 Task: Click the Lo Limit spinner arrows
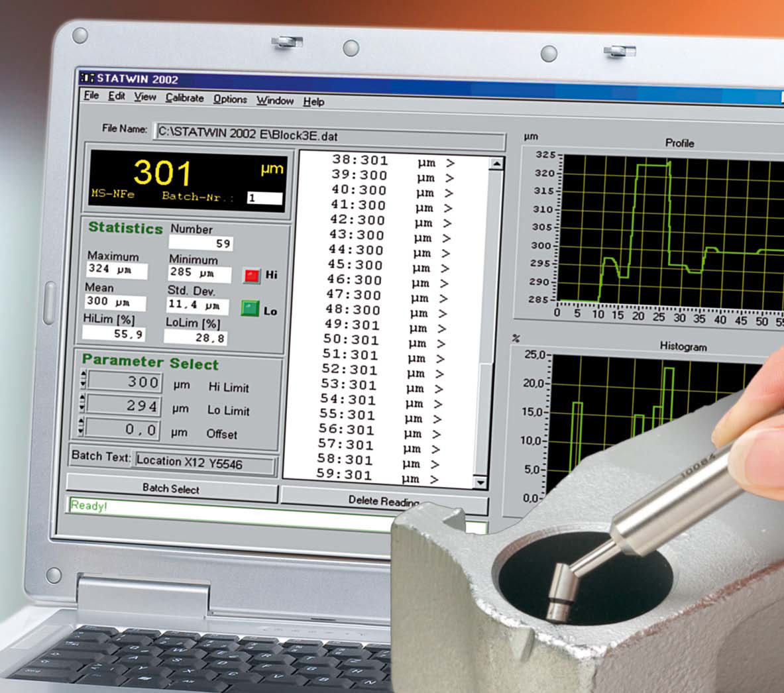[x=82, y=403]
